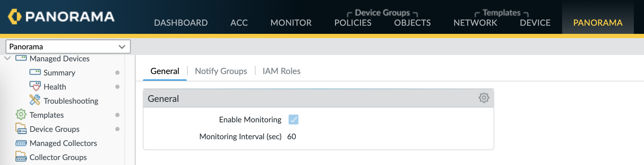
Task: Switch to the Notify Groups tab
Action: [221, 71]
